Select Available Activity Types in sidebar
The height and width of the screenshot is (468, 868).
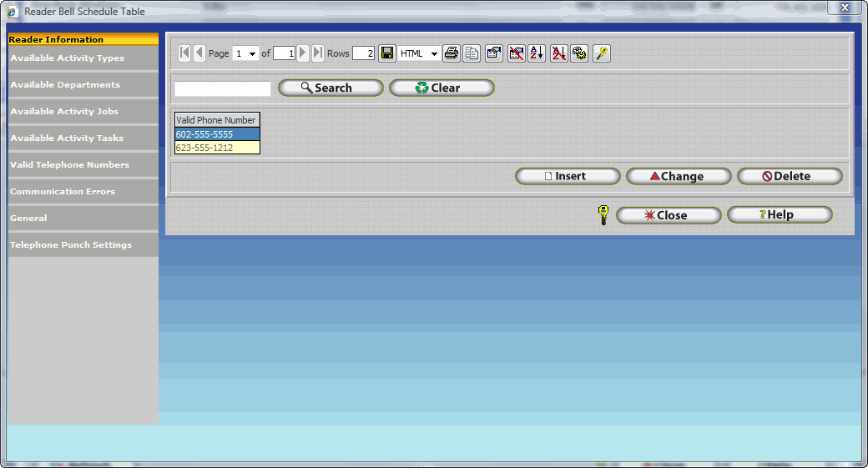point(68,58)
